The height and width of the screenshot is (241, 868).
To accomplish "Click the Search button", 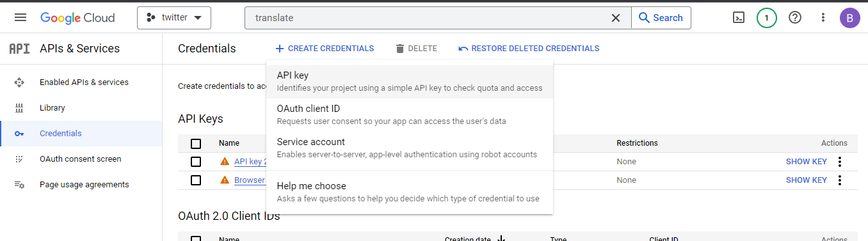I will click(x=661, y=18).
